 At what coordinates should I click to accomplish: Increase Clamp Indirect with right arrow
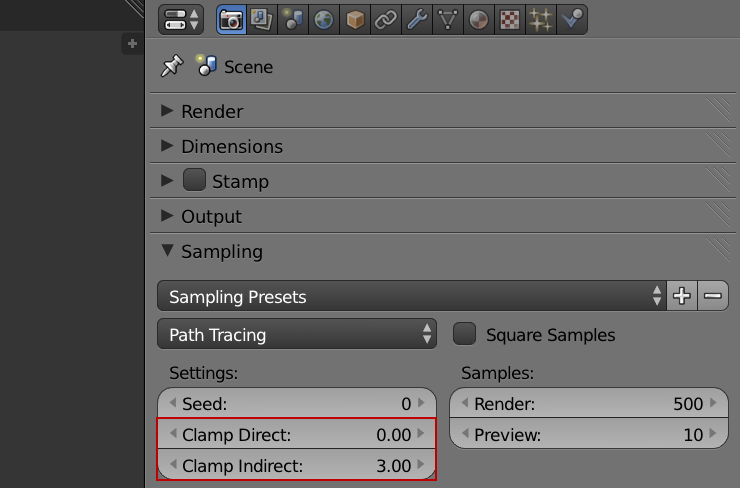pyautogui.click(x=421, y=465)
